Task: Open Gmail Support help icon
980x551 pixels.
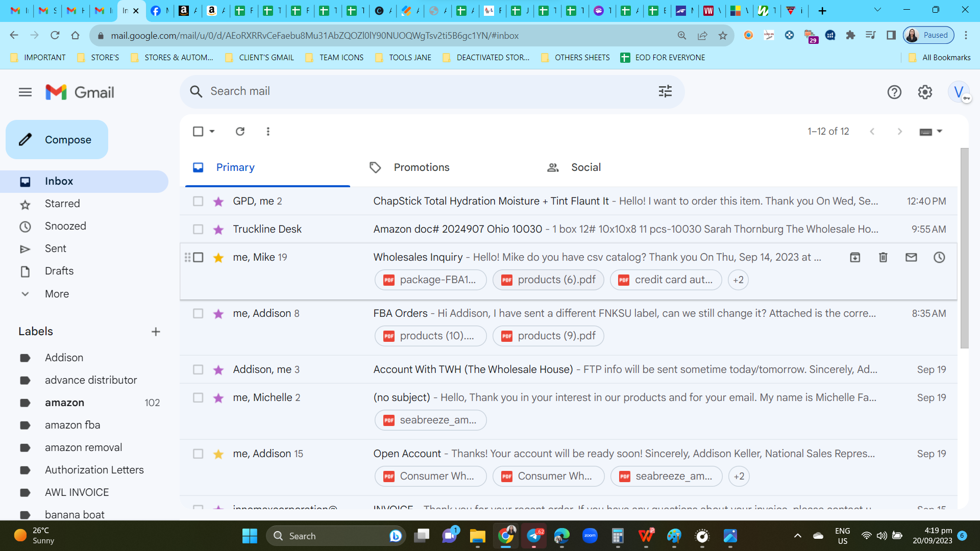Action: tap(894, 92)
